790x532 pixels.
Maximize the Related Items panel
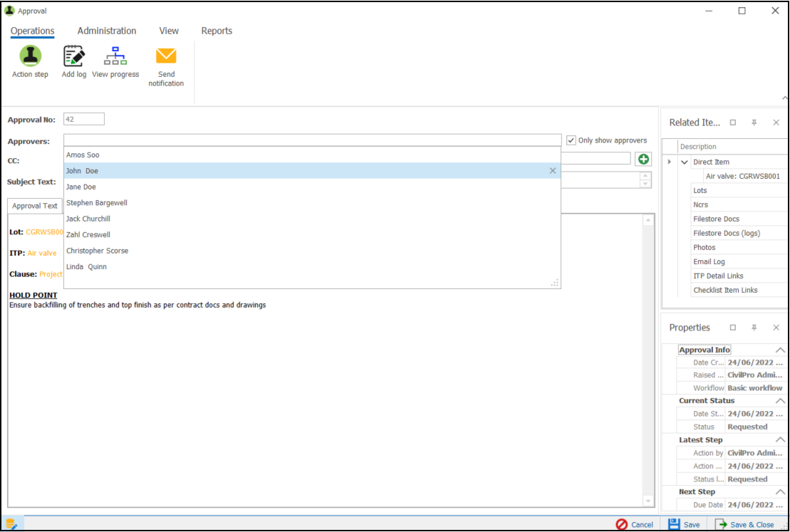tap(733, 122)
